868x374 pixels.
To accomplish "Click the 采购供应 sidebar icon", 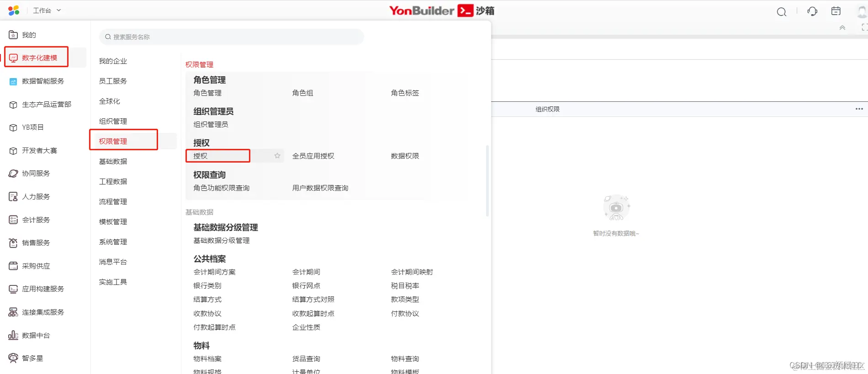I will tap(13, 266).
